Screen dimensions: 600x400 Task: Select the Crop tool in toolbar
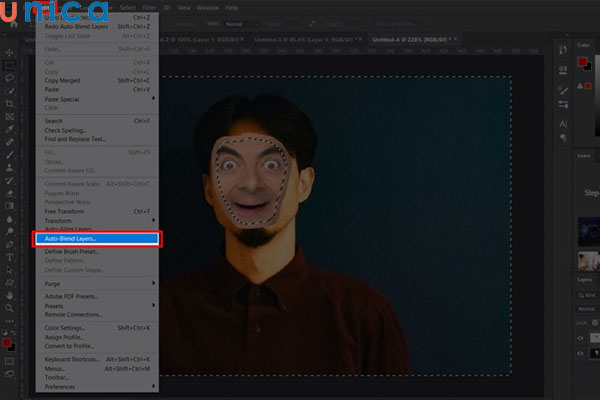[9, 103]
